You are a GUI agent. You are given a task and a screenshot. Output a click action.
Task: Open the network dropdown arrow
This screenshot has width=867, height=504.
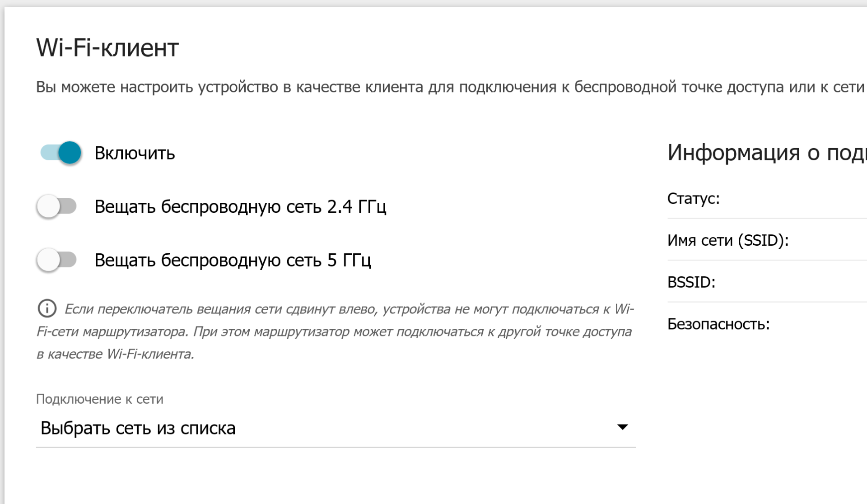(x=622, y=427)
